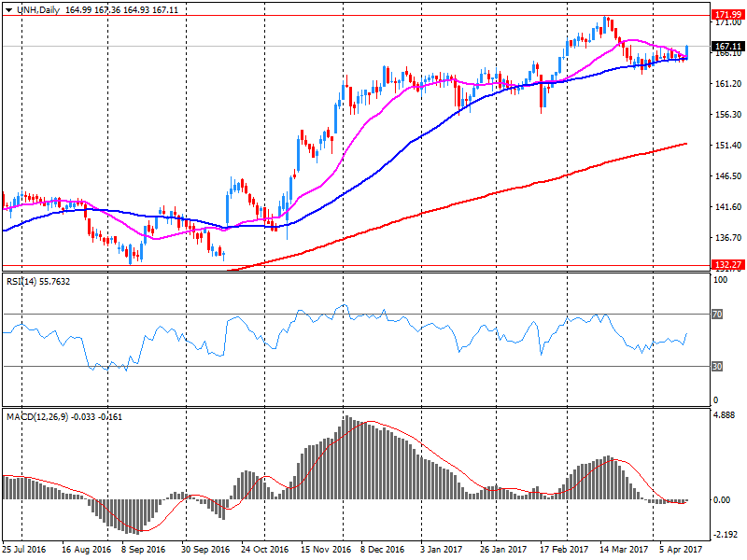The image size is (747, 560).
Task: Select the RSI(14) 55.7632 indicator label
Action: 38,282
